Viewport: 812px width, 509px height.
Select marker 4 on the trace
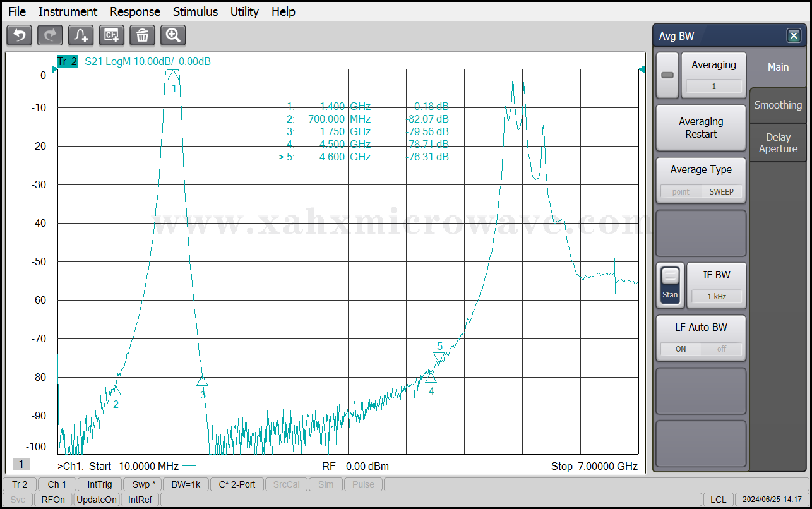tap(431, 378)
